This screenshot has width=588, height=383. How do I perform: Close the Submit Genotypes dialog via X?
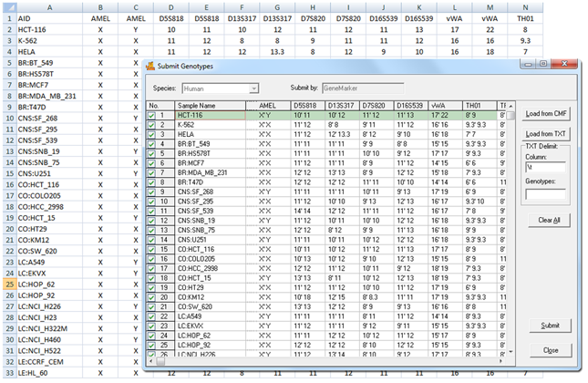pyautogui.click(x=564, y=64)
